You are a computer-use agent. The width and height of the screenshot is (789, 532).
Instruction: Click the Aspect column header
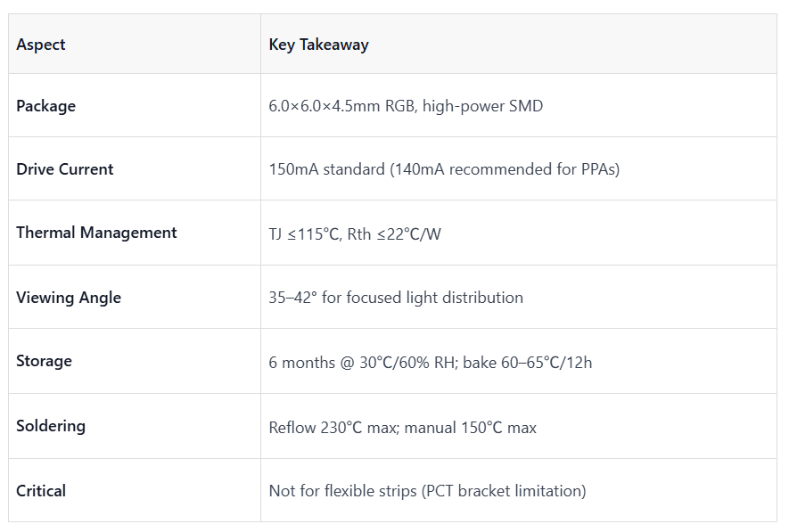coord(41,45)
